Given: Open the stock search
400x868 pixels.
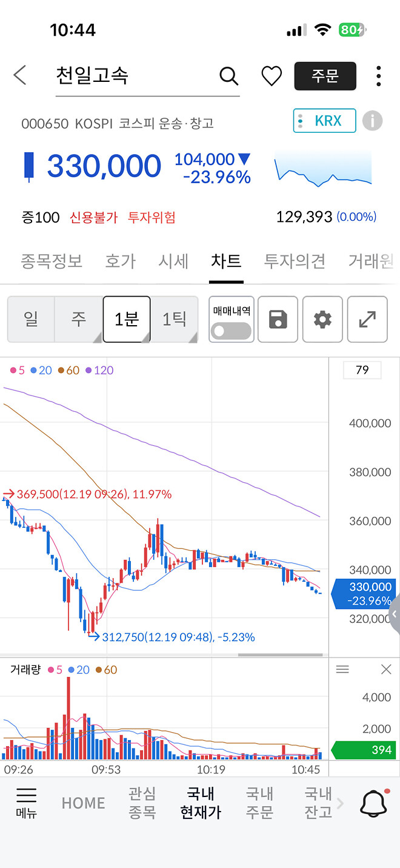Looking at the screenshot, I should click(228, 76).
